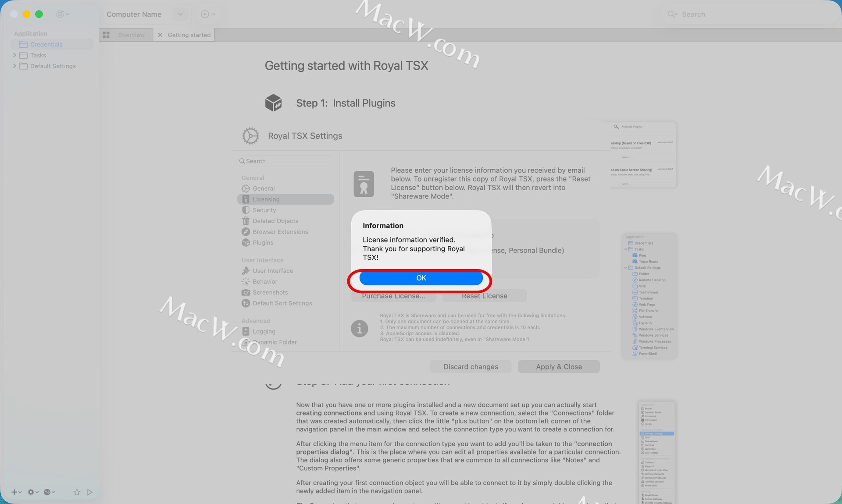
Task: Expand the Default Settings folder
Action: coord(14,66)
